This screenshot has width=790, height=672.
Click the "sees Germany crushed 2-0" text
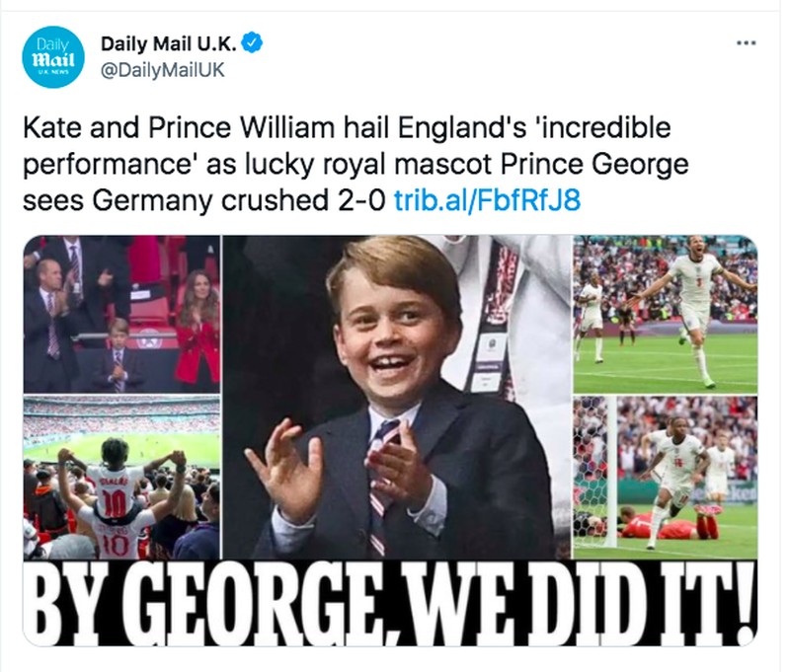[205, 201]
